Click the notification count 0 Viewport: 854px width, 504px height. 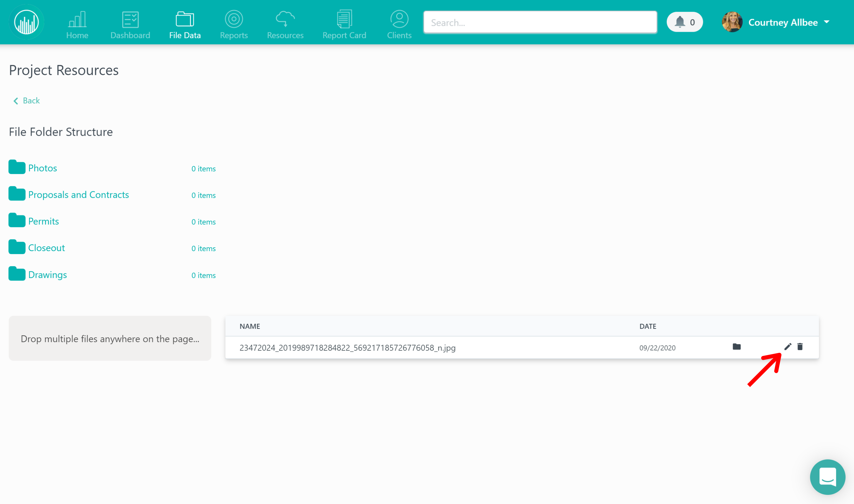(692, 22)
